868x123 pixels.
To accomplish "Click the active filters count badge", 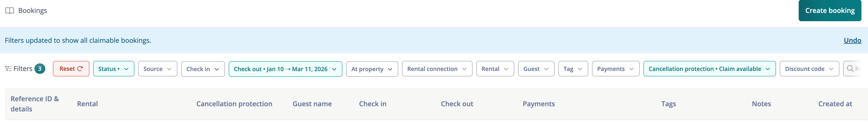I will coord(40,69).
